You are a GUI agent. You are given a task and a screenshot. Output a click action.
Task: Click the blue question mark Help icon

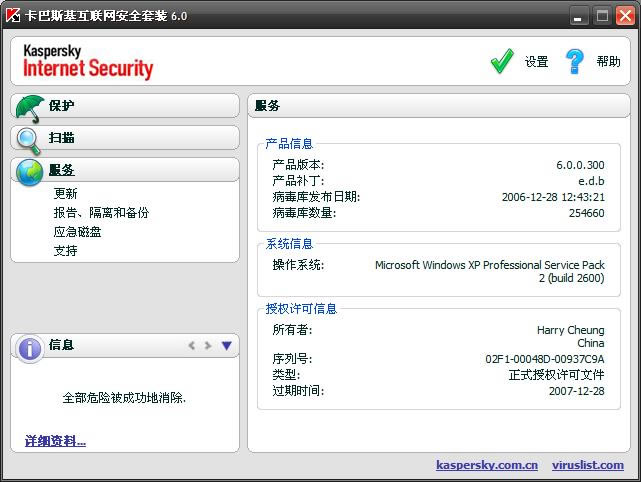pyautogui.click(x=574, y=62)
